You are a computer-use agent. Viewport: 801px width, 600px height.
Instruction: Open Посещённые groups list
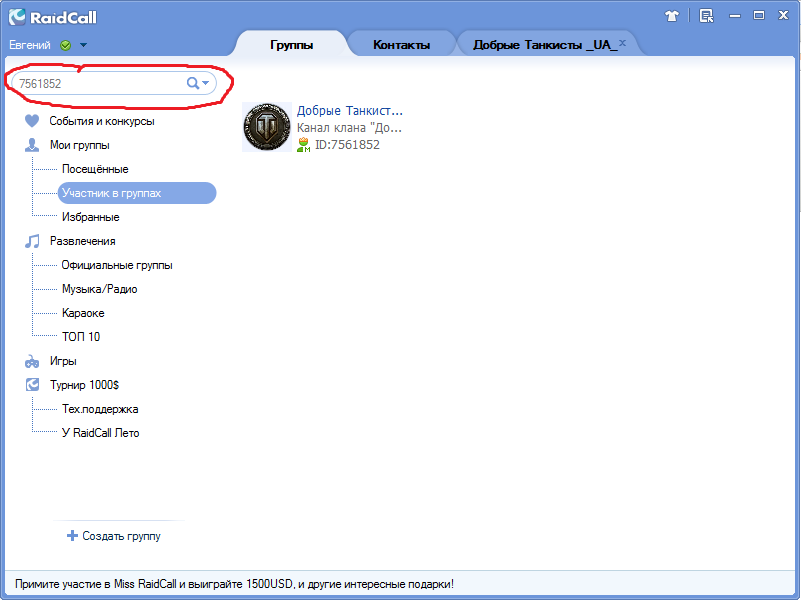95,169
